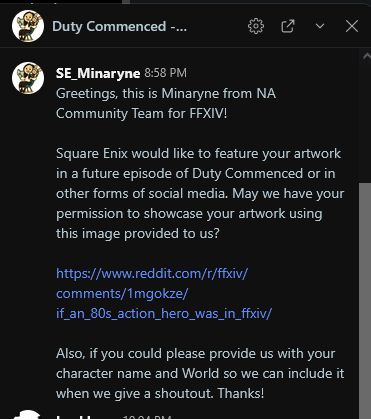Close the Duty Commenced chat panel
This screenshot has height=419, width=371.
352,26
